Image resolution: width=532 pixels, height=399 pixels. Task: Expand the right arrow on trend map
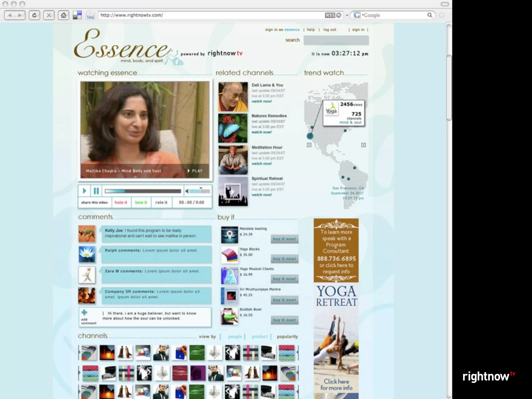pos(363,145)
